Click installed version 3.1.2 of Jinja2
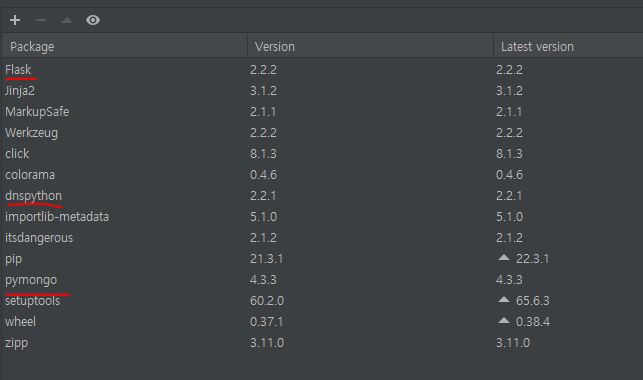Screen dimensions: 643x380 coord(263,91)
